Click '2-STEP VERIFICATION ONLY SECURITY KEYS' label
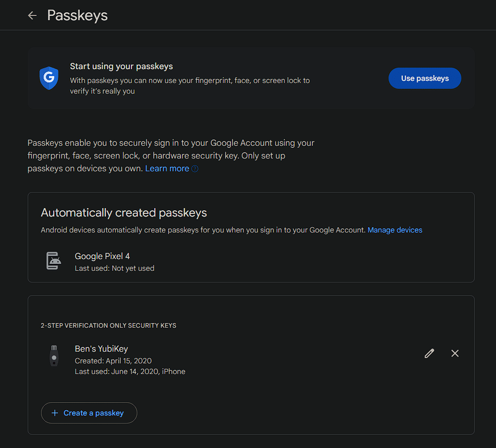This screenshot has height=448, width=496. point(109,325)
